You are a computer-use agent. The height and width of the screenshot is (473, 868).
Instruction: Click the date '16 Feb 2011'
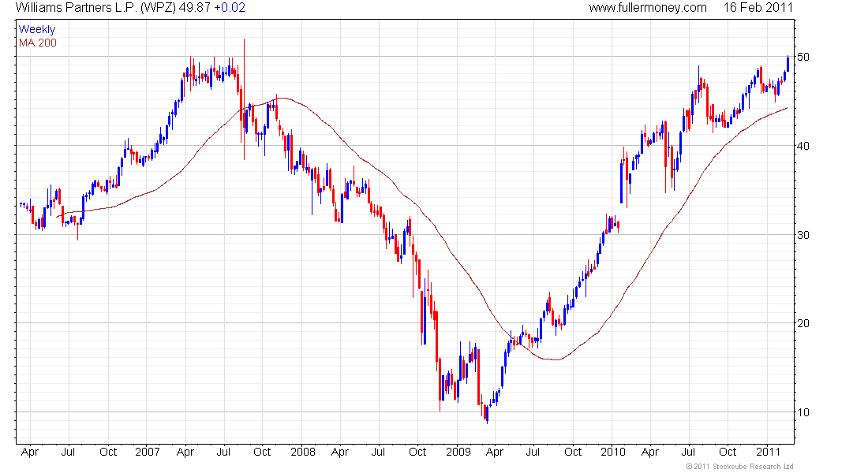click(x=758, y=8)
